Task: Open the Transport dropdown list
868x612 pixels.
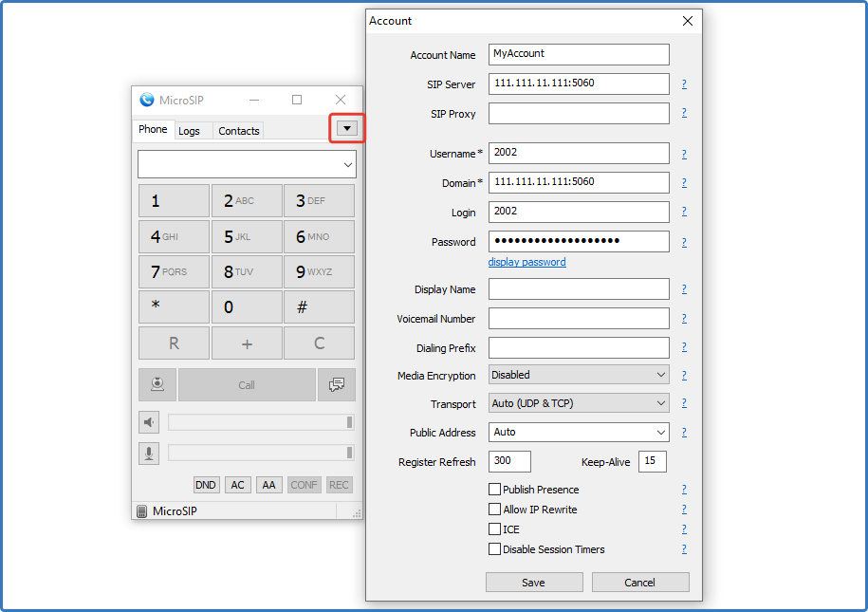Action: [x=579, y=403]
